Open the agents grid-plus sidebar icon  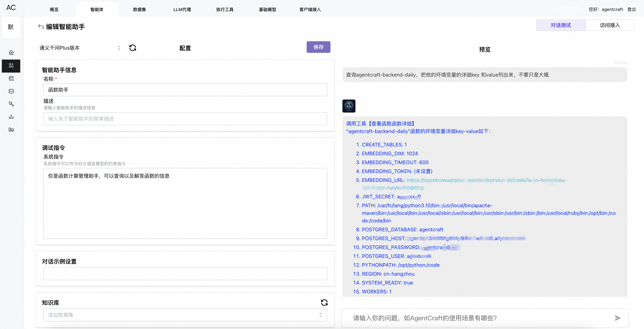click(x=11, y=66)
